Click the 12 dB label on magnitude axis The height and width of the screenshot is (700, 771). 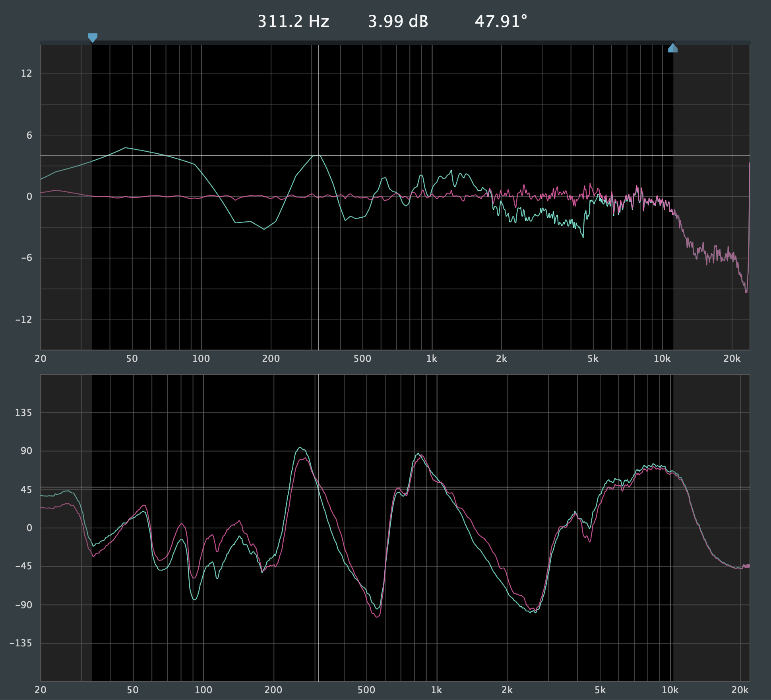click(26, 73)
